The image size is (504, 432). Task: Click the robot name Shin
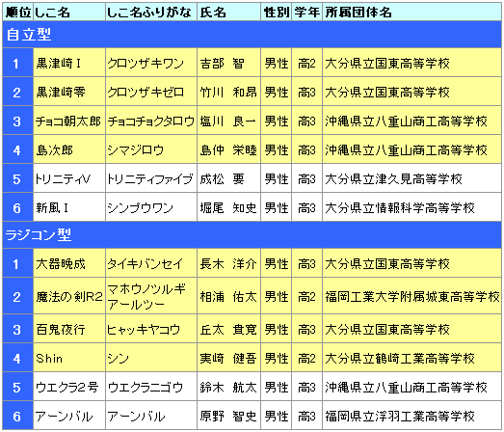pos(49,359)
